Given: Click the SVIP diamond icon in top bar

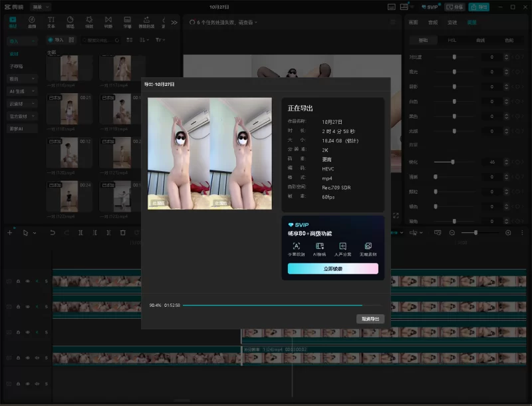Looking at the screenshot, I should coord(424,7).
